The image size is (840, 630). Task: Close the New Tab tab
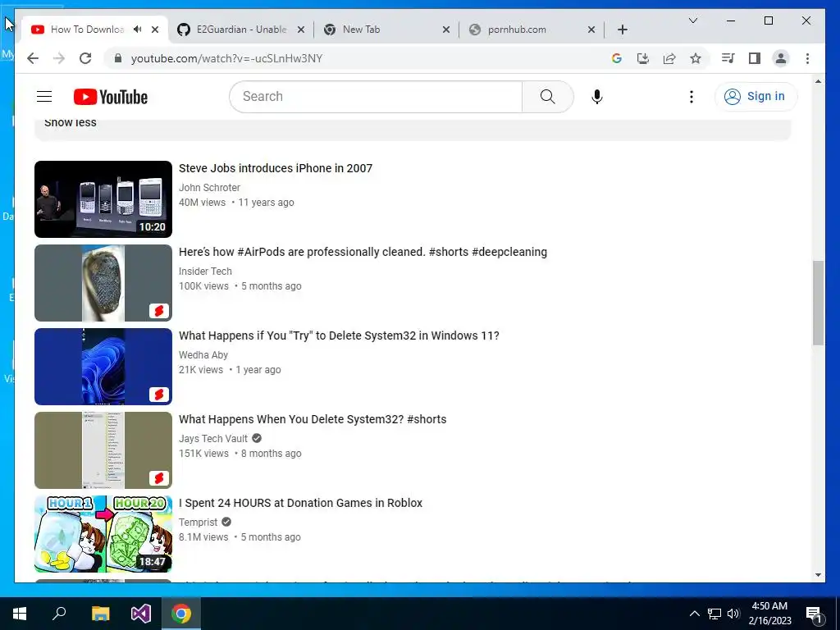(445, 30)
